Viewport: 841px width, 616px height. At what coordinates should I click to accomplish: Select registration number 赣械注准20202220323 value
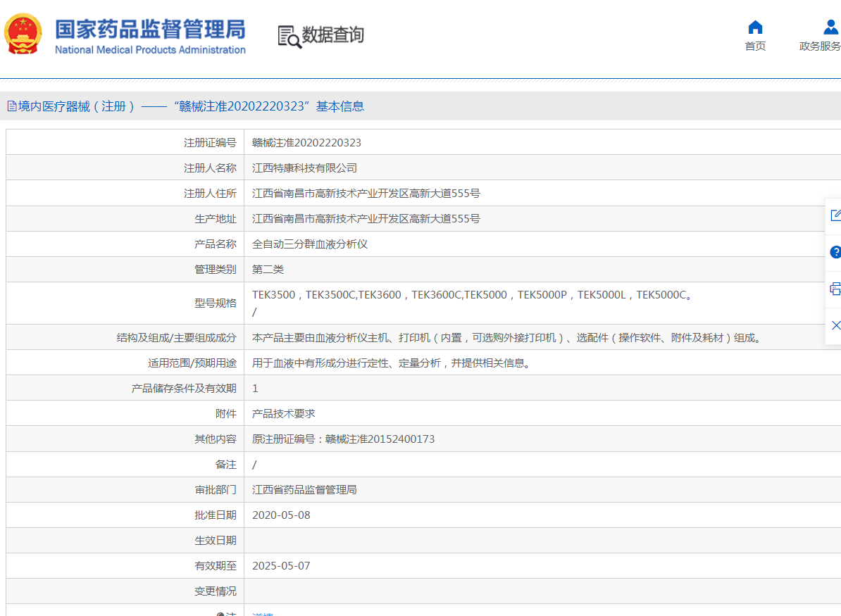coord(306,143)
